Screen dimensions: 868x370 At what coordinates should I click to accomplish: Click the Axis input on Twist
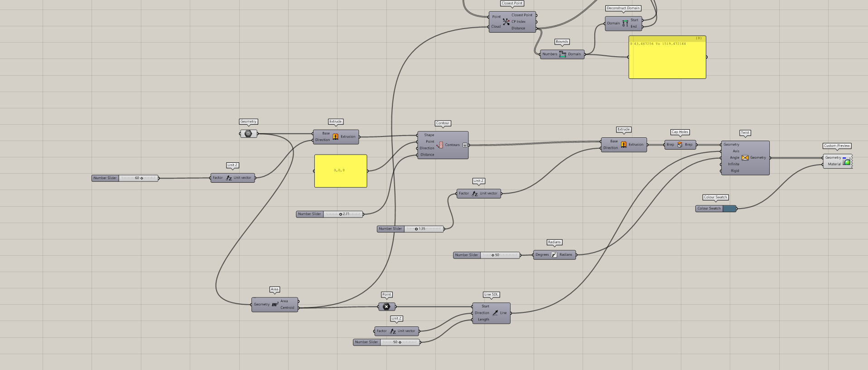[736, 151]
